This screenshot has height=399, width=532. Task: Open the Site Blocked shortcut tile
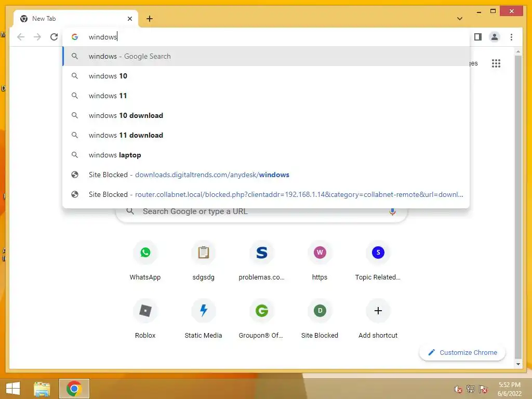pyautogui.click(x=320, y=319)
